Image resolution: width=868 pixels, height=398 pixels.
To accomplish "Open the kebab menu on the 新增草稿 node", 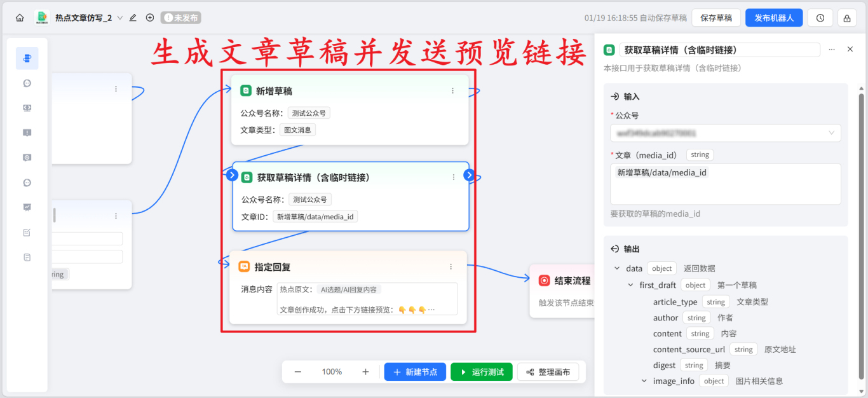I will 452,90.
